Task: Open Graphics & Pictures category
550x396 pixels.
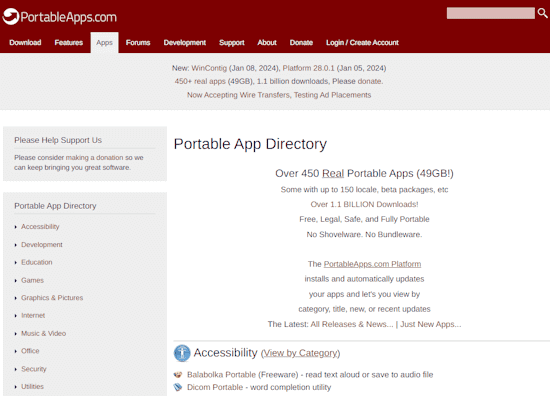Action: pos(52,298)
